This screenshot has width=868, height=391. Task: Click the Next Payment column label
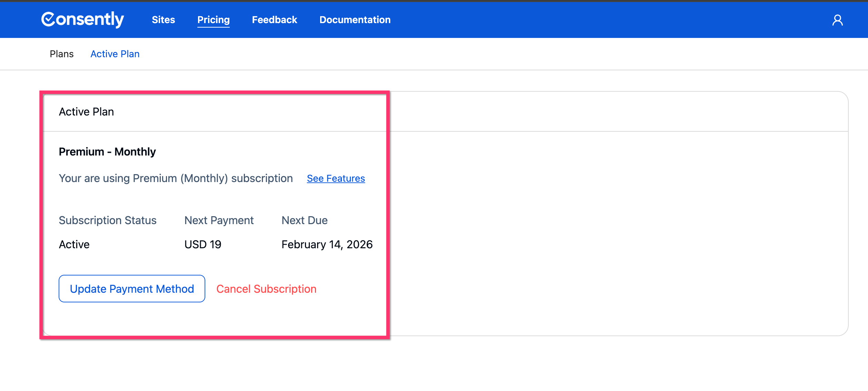(x=219, y=220)
